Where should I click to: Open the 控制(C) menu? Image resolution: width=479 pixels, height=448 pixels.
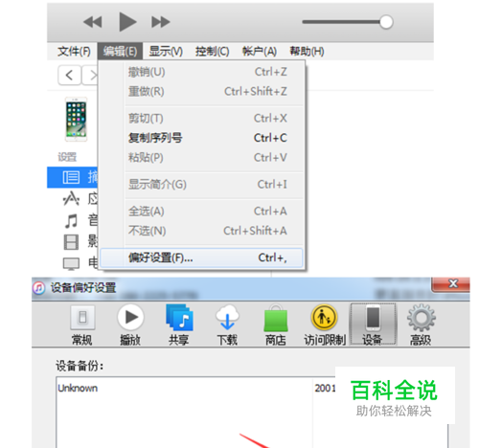pos(213,51)
